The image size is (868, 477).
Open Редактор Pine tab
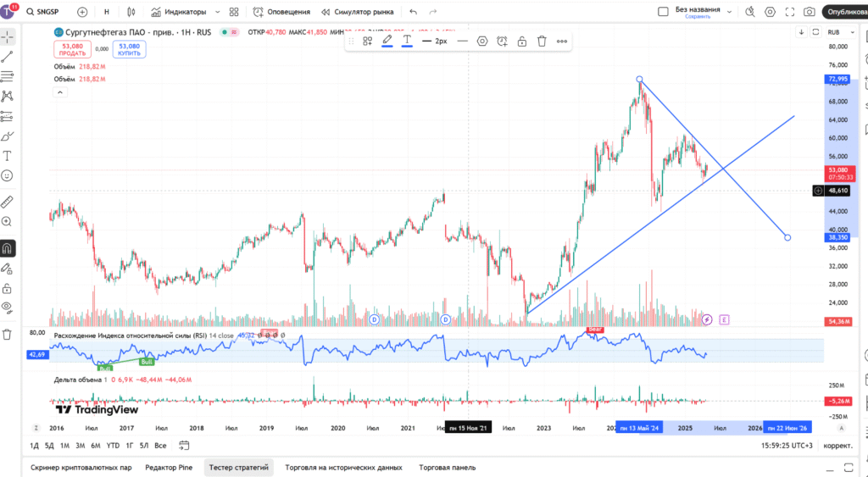tap(169, 468)
